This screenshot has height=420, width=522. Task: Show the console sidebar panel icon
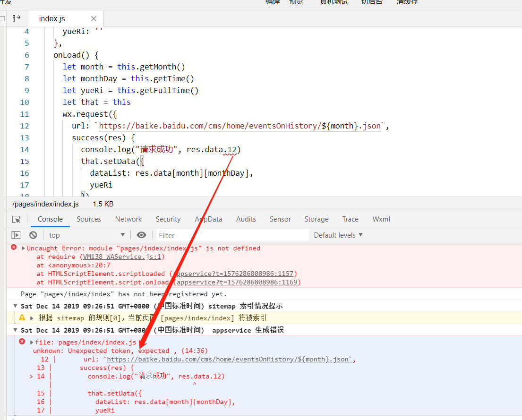[x=16, y=235]
